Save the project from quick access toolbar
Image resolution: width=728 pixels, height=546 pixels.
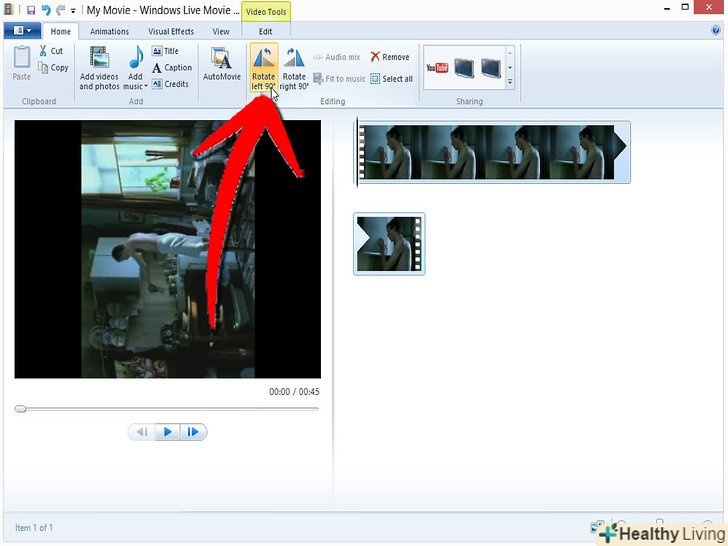click(x=31, y=10)
